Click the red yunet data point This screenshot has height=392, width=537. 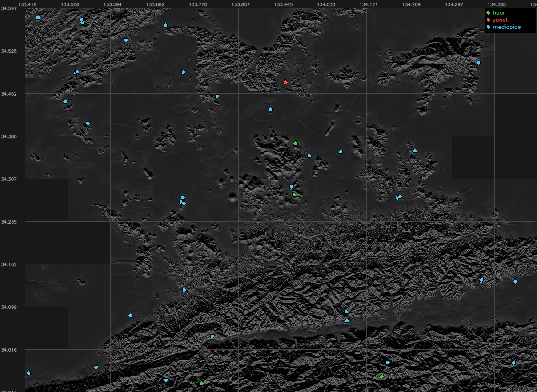coord(285,83)
